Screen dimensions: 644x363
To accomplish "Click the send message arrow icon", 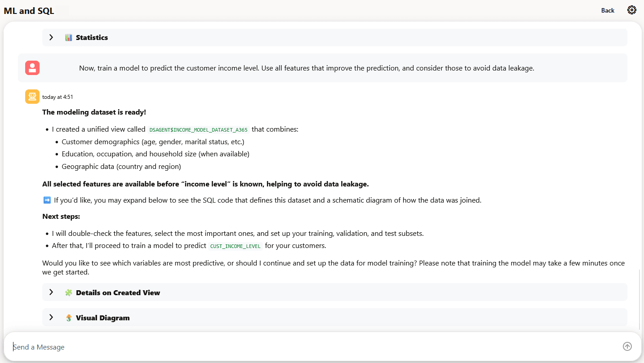I will pyautogui.click(x=627, y=346).
